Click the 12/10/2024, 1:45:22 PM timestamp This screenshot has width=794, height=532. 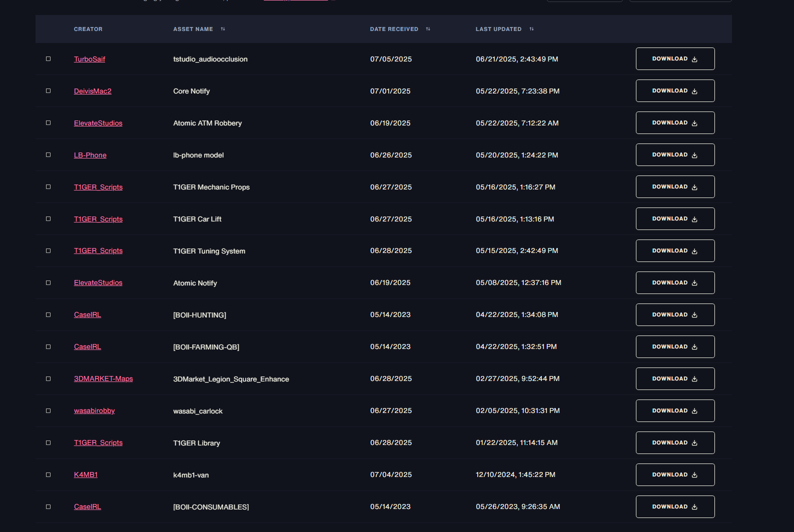point(515,474)
